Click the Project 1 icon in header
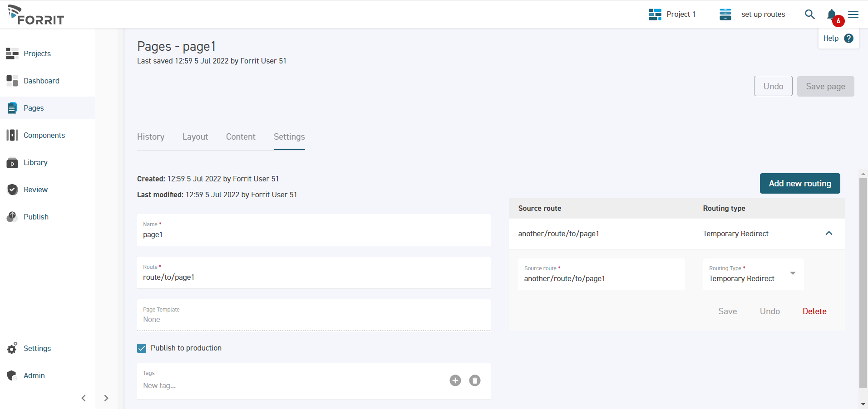The width and height of the screenshot is (868, 409). 655,15
